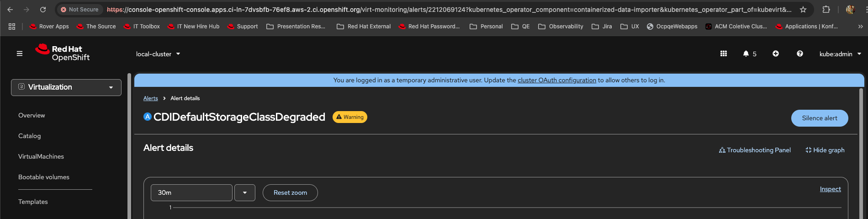Open the notifications bell
The height and width of the screenshot is (219, 868).
coord(746,53)
